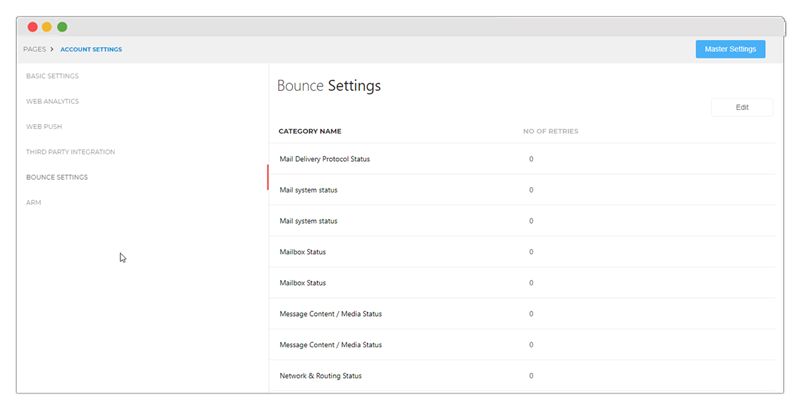Screen dimensions: 800x404
Task: Click the Category Name column header
Action: click(310, 131)
